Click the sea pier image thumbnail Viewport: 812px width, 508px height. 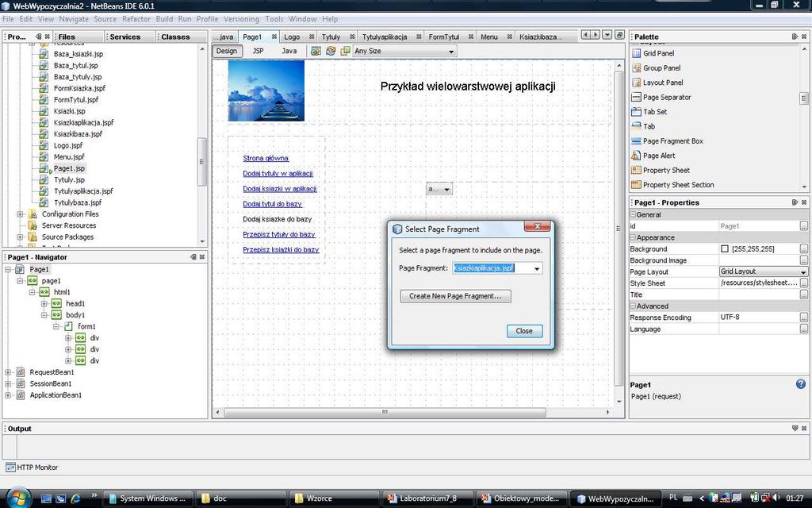[266, 90]
